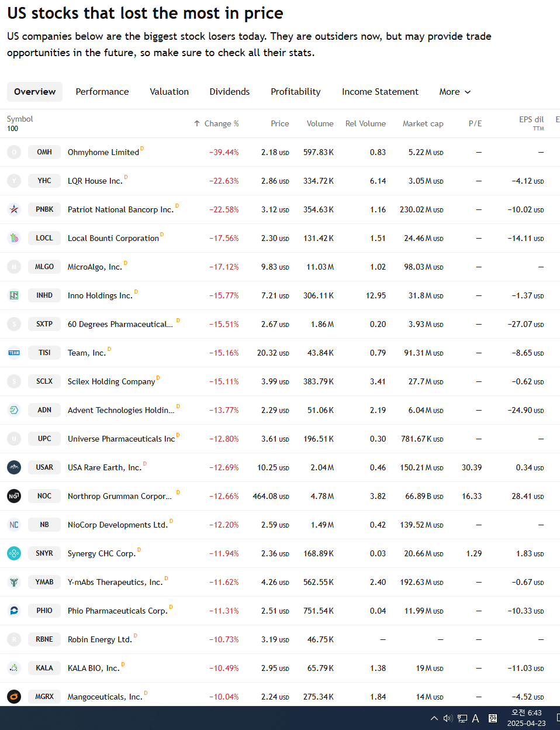Image resolution: width=560 pixels, height=730 pixels.
Task: Click the Northrop Grumman NOC logo
Action: coord(14,496)
